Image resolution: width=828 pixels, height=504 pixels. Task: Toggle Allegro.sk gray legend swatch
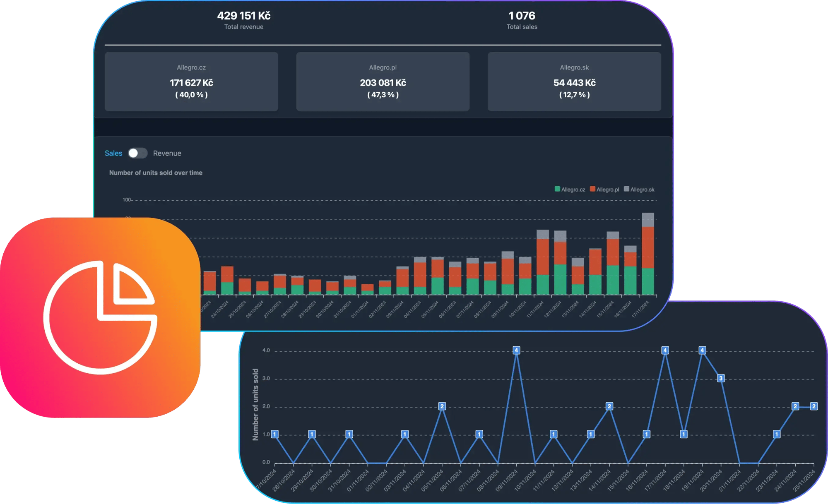click(x=626, y=189)
